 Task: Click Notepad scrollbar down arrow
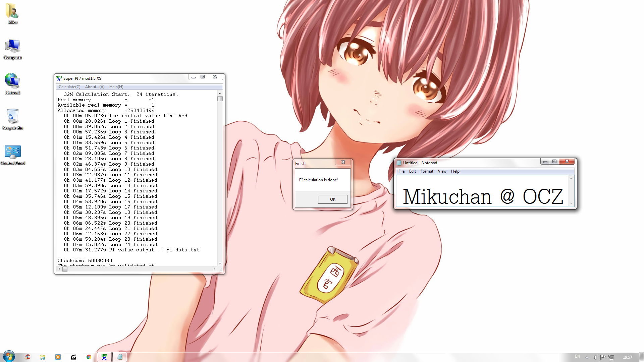pyautogui.click(x=571, y=203)
